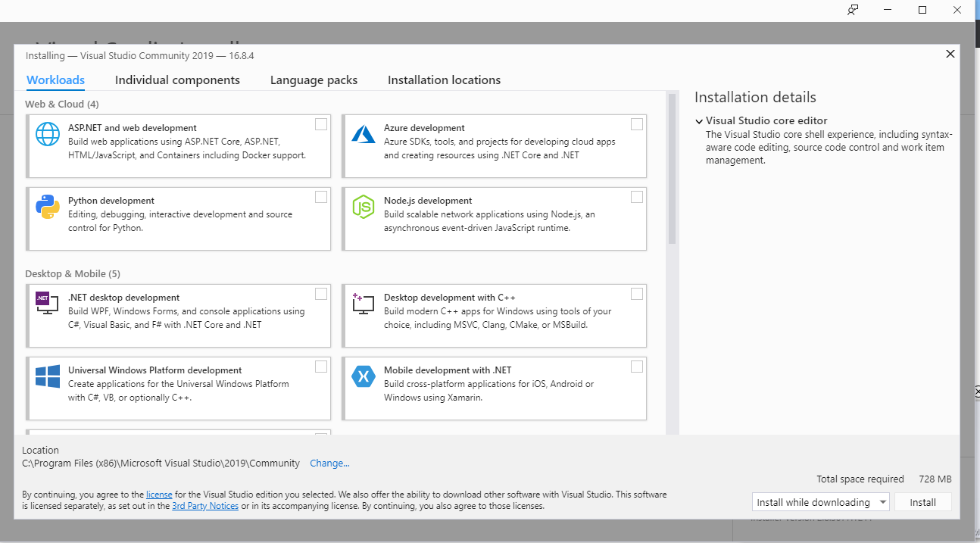The height and width of the screenshot is (543, 980).
Task: Collapse the Visual Studio core editor section
Action: (x=699, y=121)
